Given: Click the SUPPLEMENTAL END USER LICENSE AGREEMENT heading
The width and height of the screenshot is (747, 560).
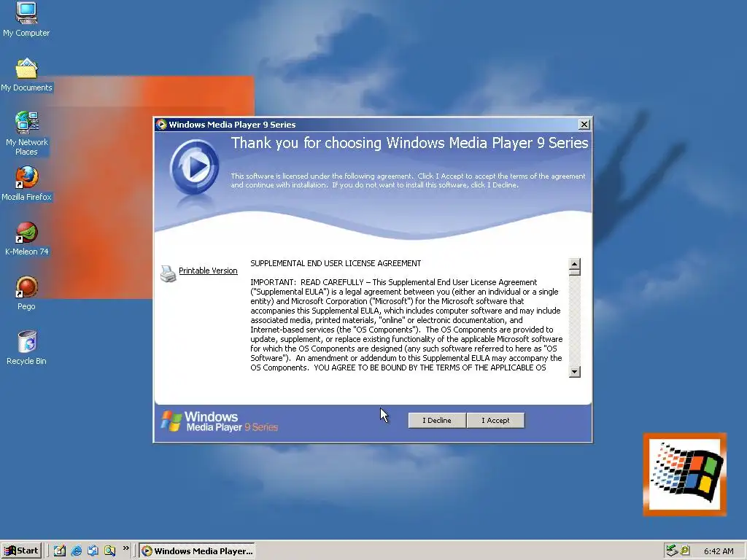Looking at the screenshot, I should point(336,263).
